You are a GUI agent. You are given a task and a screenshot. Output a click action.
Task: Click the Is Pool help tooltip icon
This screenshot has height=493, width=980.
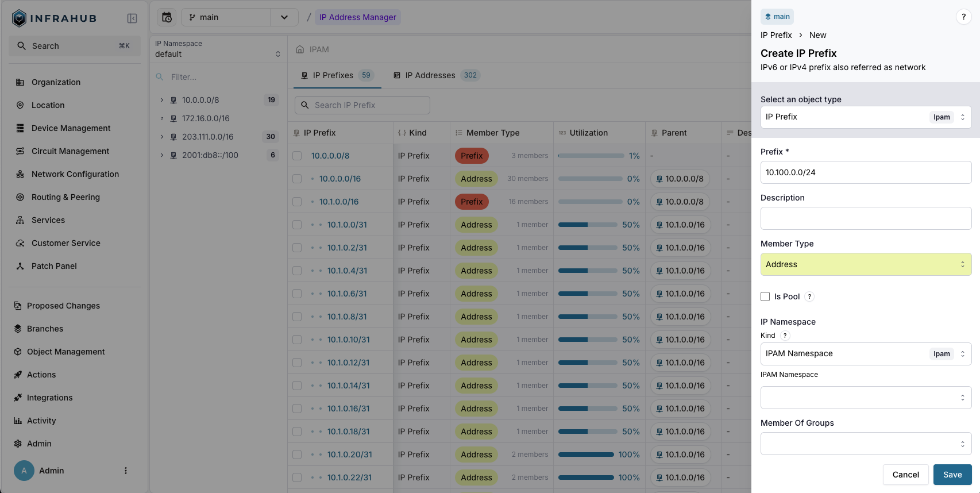tap(809, 296)
